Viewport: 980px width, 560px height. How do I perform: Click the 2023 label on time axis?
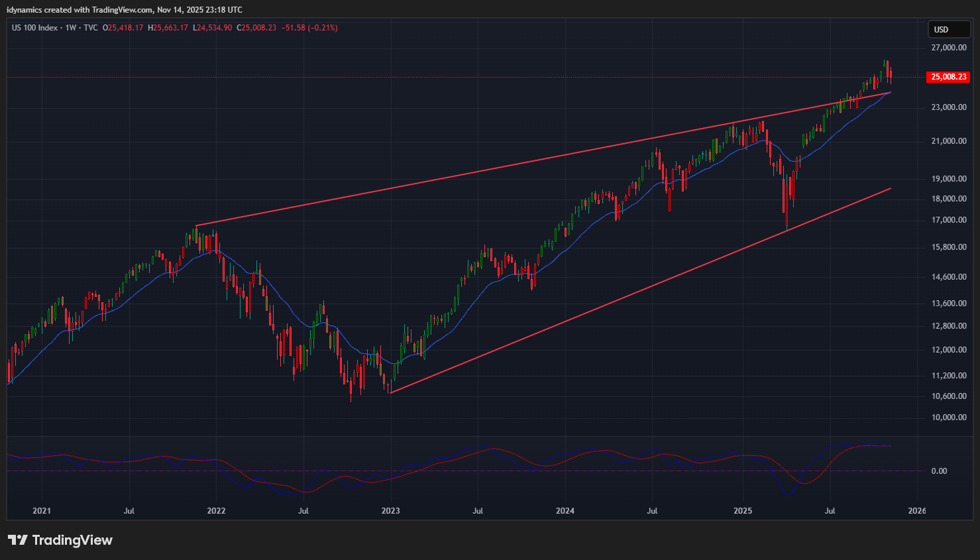(x=391, y=511)
